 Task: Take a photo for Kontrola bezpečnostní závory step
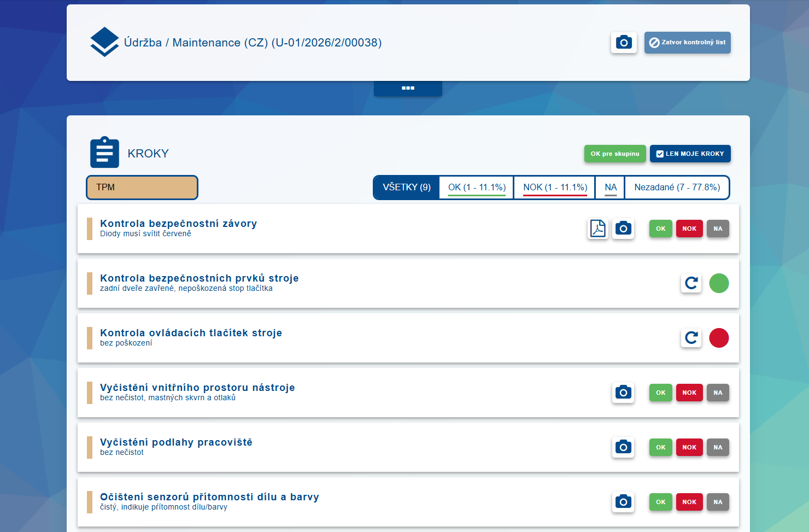point(623,229)
